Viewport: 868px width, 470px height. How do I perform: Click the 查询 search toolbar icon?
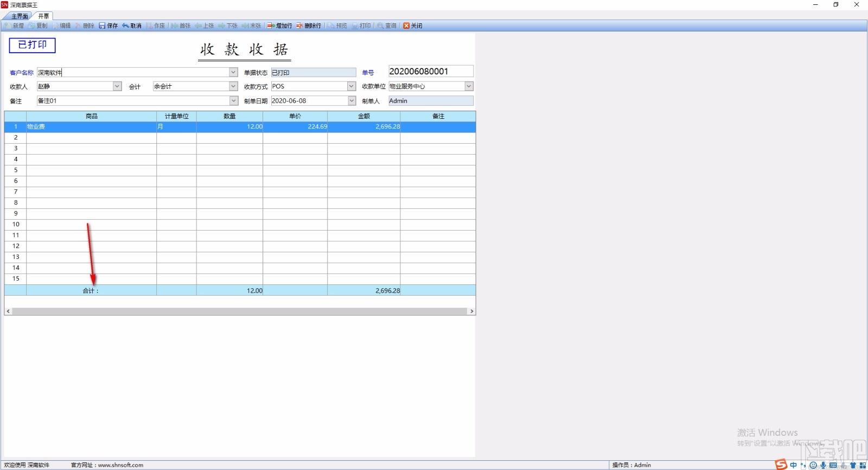pos(381,26)
